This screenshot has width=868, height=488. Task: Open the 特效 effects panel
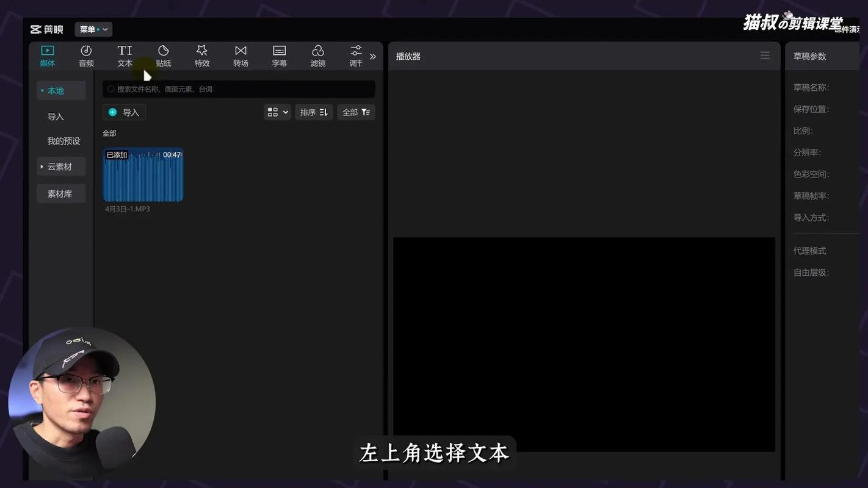click(201, 56)
